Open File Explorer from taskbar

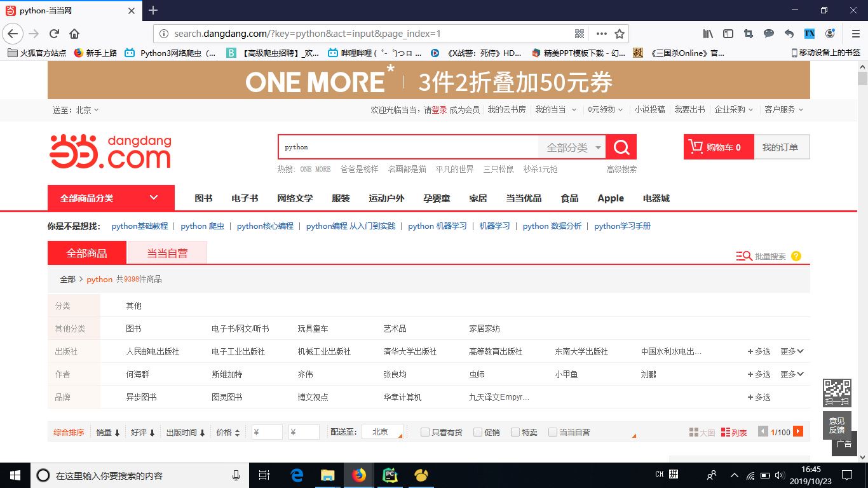[328, 475]
